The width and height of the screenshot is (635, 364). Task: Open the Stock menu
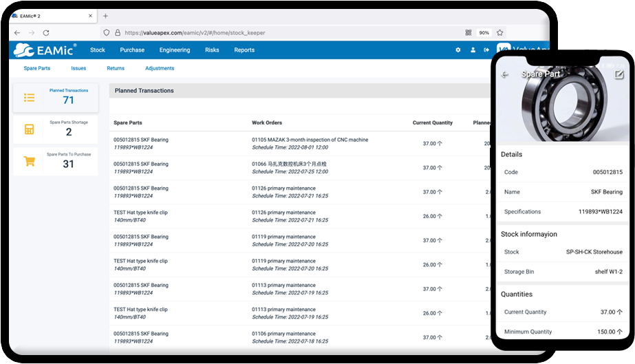point(98,50)
